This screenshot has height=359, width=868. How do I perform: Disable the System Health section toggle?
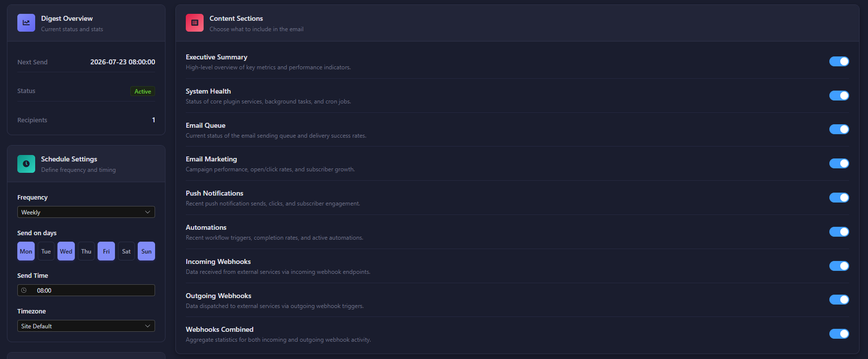pos(839,95)
